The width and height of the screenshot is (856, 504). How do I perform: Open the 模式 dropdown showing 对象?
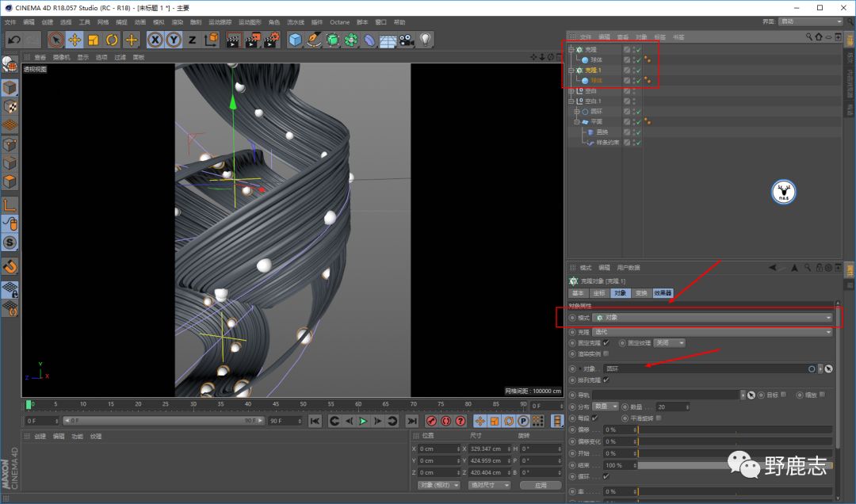click(x=713, y=318)
